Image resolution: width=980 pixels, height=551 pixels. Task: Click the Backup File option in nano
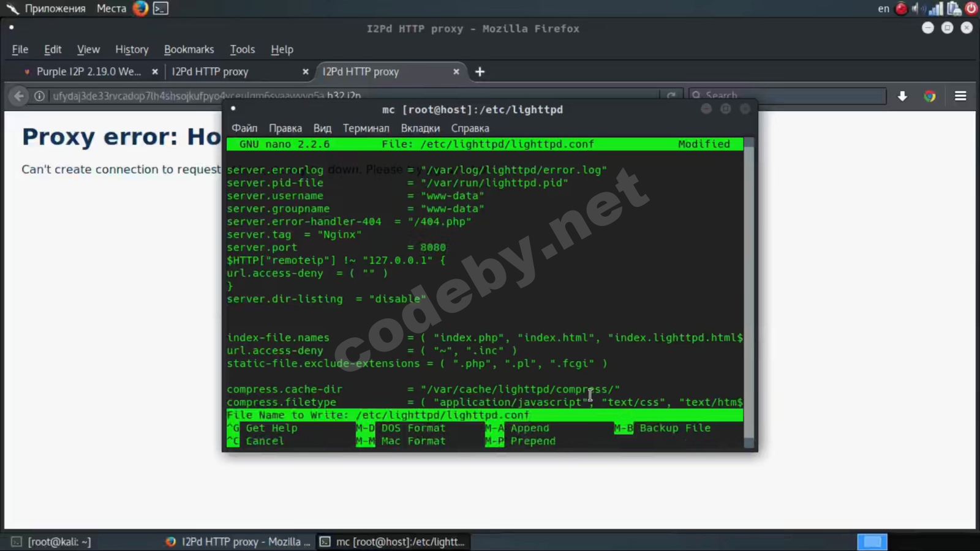[x=662, y=428]
